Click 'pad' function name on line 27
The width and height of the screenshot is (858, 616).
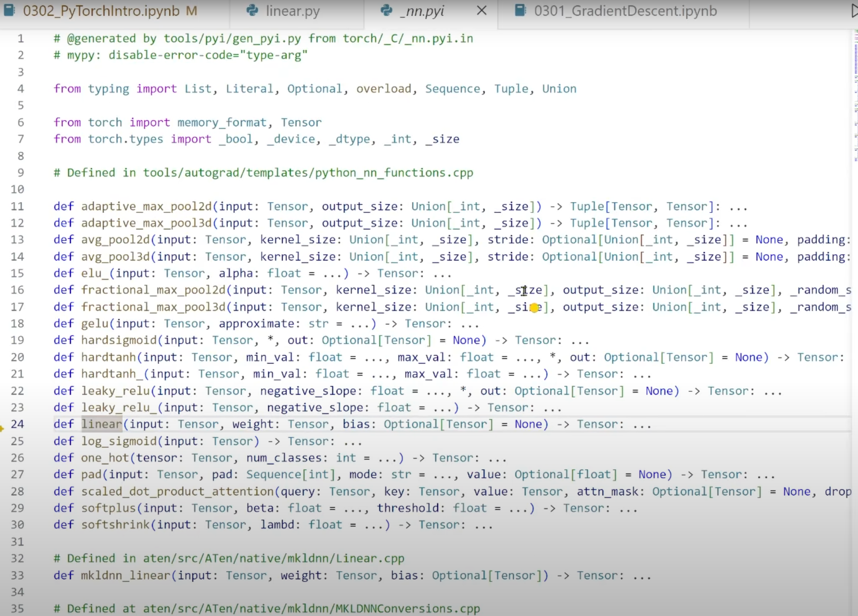(x=91, y=475)
